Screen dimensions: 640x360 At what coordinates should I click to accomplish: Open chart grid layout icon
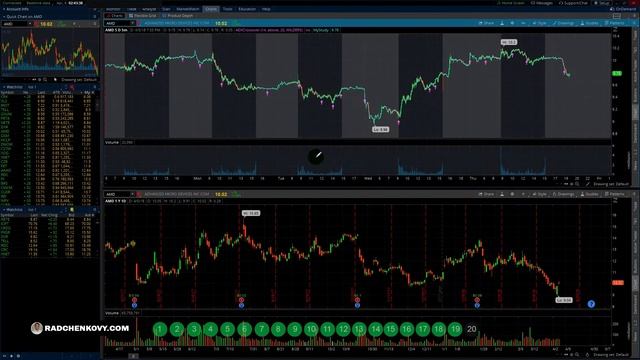click(x=617, y=16)
